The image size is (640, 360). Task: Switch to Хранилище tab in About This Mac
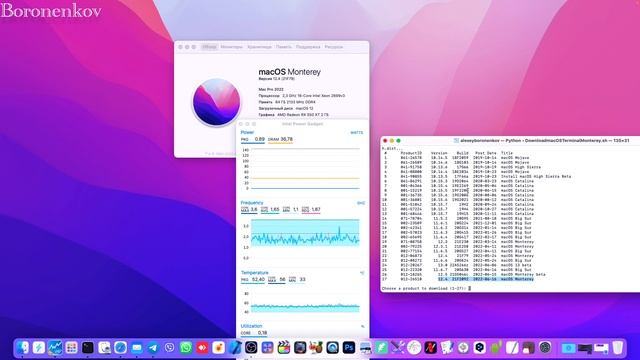(259, 47)
